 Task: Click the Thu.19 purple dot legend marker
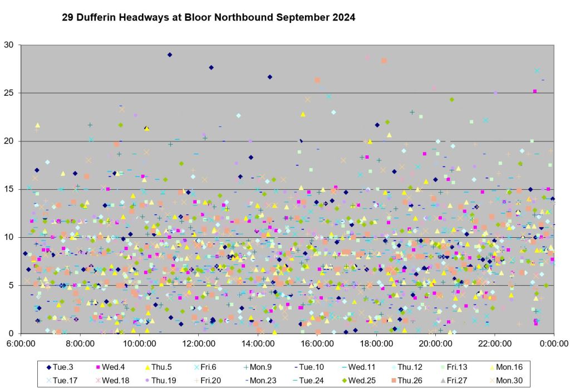point(148,381)
